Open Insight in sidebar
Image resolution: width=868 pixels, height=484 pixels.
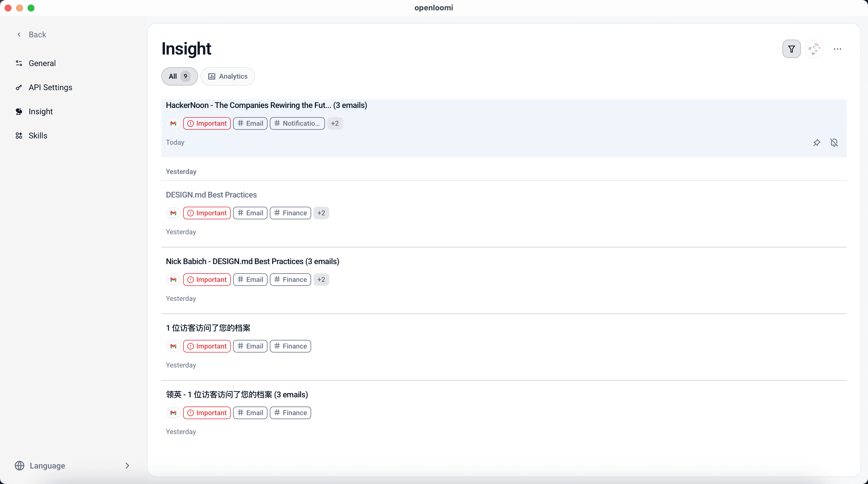point(40,112)
